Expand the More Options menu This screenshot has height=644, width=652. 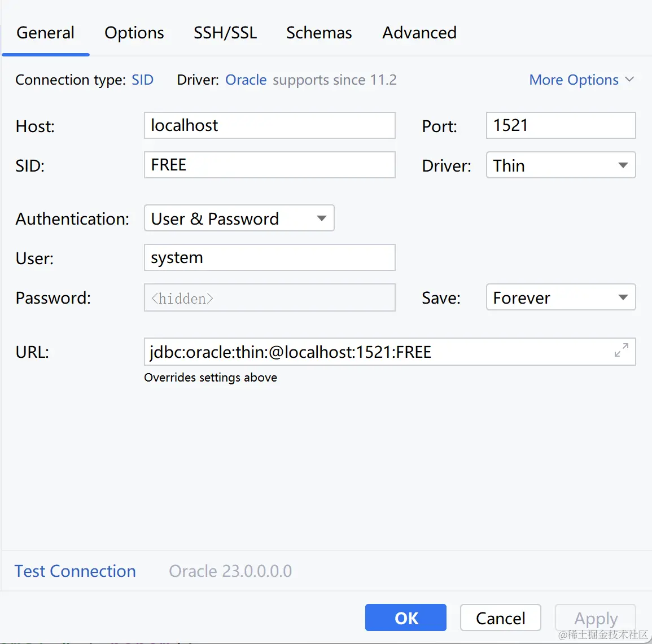click(581, 80)
